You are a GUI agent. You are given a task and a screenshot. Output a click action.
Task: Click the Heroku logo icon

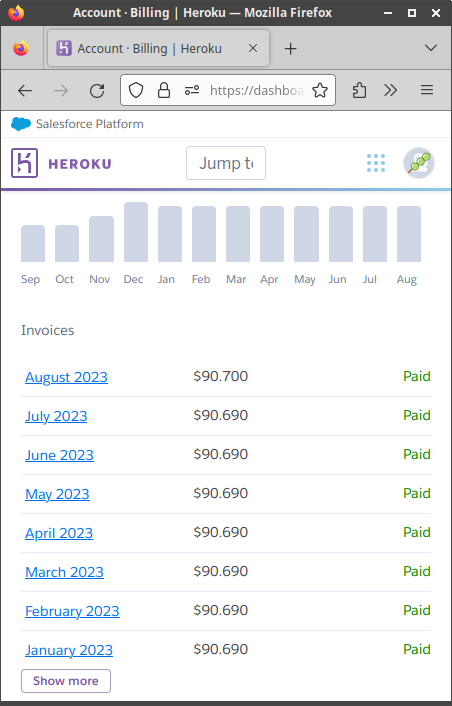(24, 163)
